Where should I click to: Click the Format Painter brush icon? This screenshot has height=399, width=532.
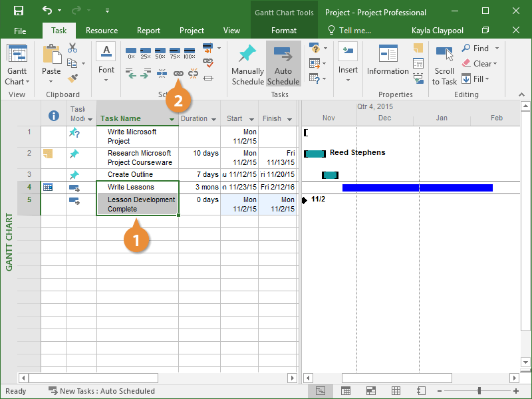pos(72,78)
